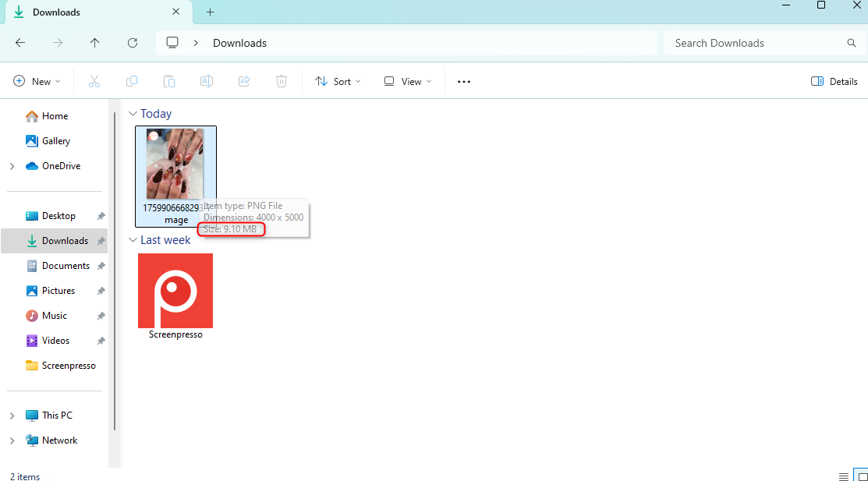Click the Search Downloads field

point(756,43)
